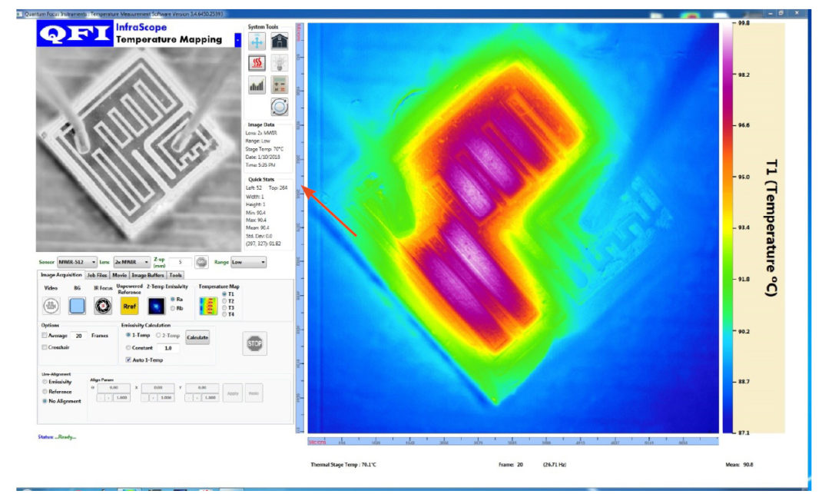Switch to the Image Buffers tab
Screen dimensions: 822x504
[147, 274]
